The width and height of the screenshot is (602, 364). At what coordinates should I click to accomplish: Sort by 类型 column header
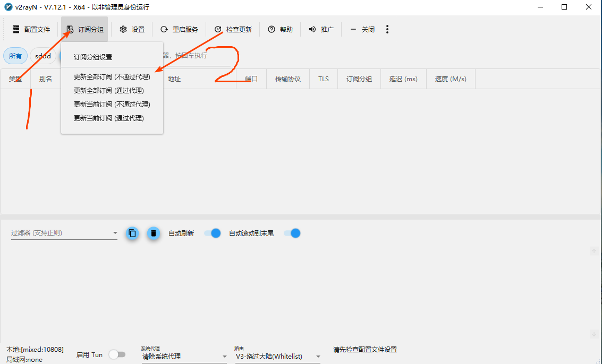click(x=15, y=79)
